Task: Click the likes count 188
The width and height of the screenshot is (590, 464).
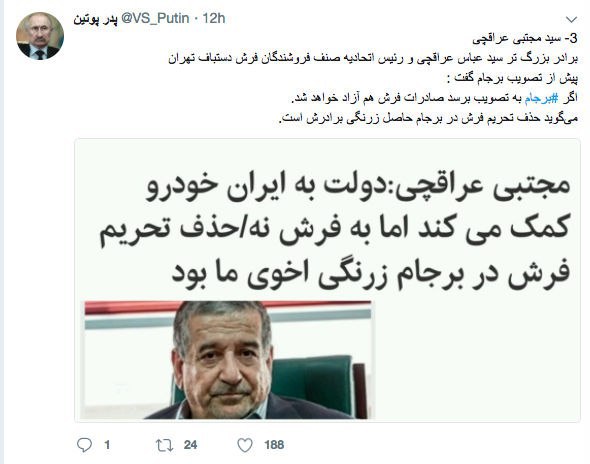Action: [x=274, y=445]
